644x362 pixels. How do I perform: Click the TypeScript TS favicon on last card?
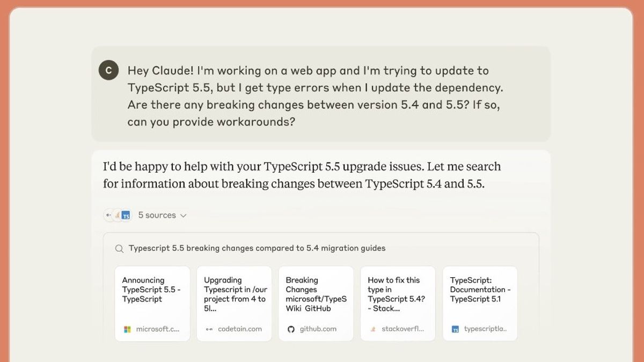pos(455,329)
